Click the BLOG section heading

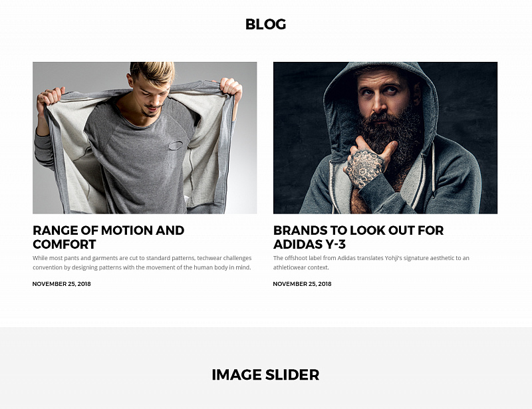(x=265, y=24)
